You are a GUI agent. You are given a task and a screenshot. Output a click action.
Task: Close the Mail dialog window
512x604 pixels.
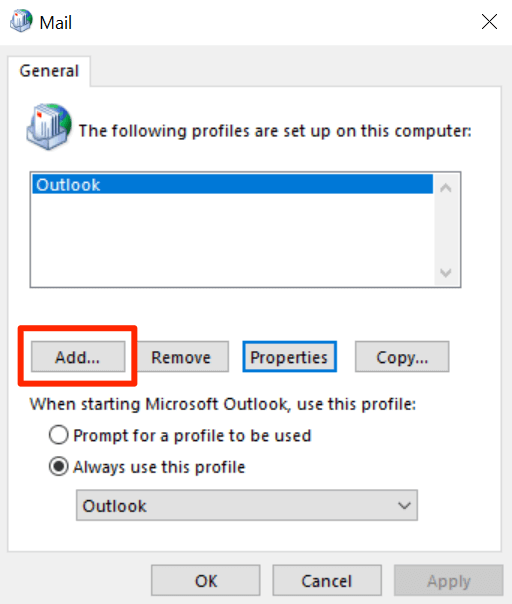[489, 22]
